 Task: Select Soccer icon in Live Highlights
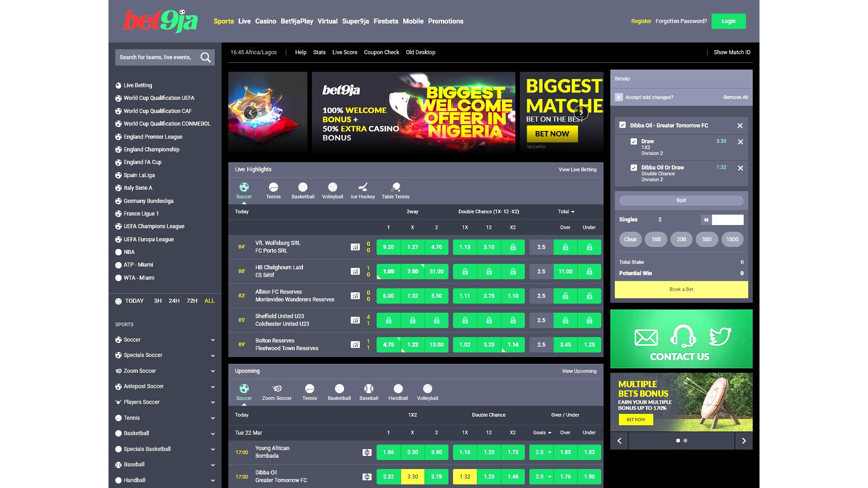pos(244,187)
